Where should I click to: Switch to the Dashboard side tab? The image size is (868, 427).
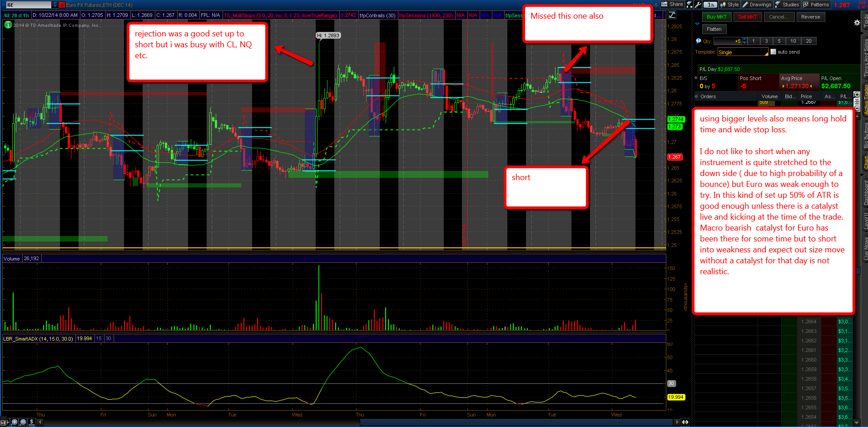click(865, 193)
